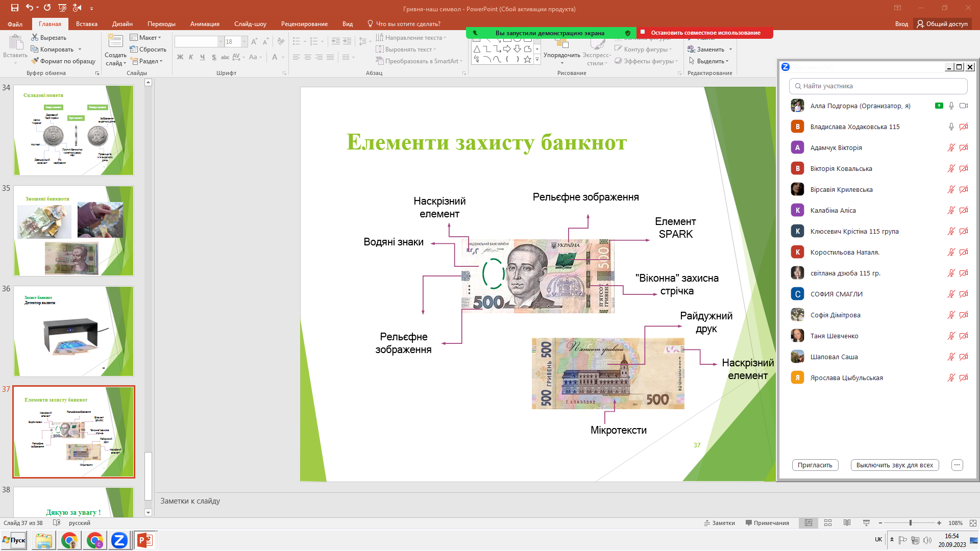Viewport: 980px width, 551px height.
Task: Start slideshow from status bar icon
Action: (x=866, y=523)
